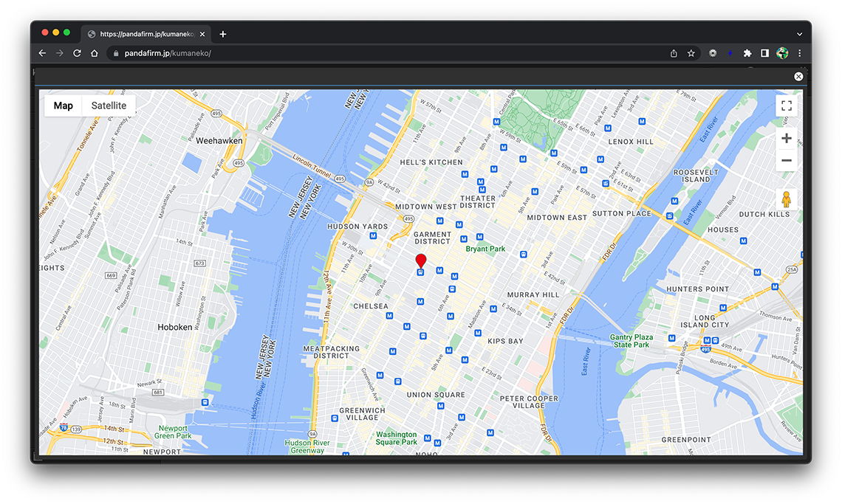Open the Extensions puzzle piece menu
Screen dimensions: 842x504
747,53
